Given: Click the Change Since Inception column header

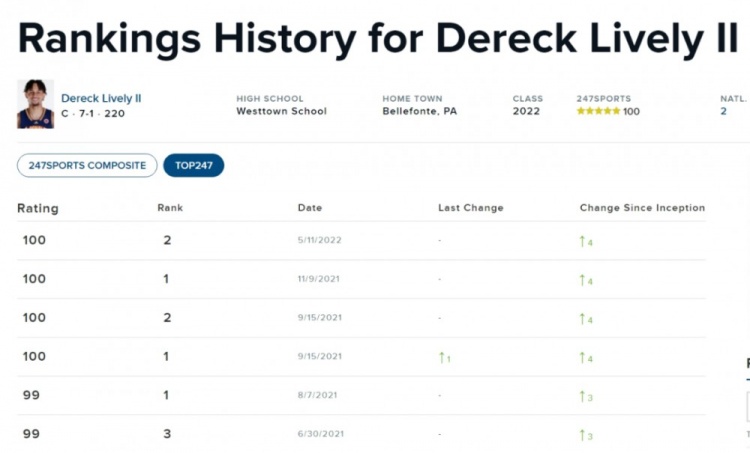Looking at the screenshot, I should click(642, 208).
